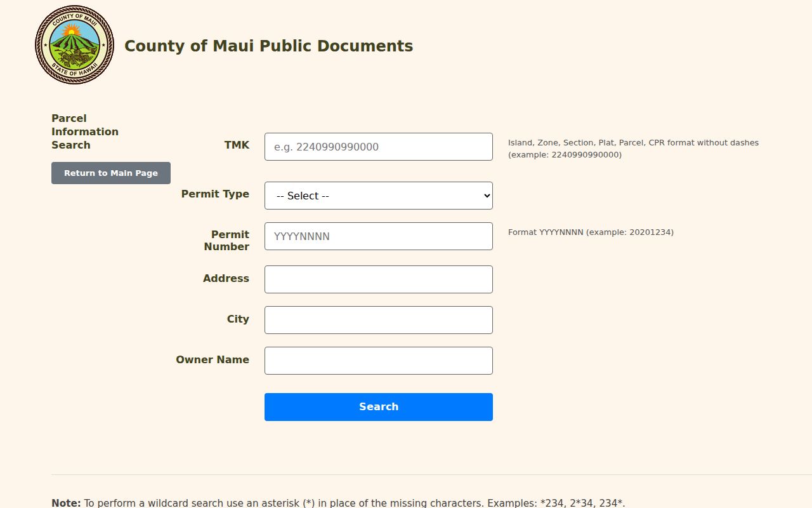Viewport: 812px width, 508px height.
Task: Focus the Owner Name text field
Action: pos(379,361)
